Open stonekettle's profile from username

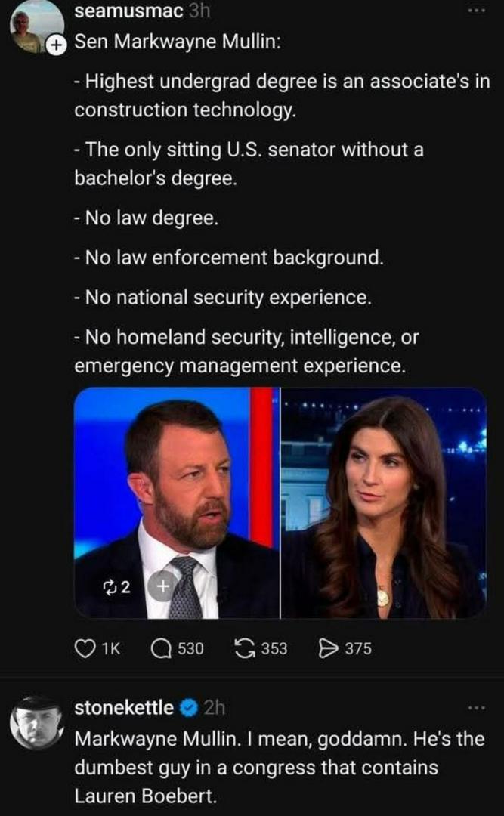(x=123, y=708)
